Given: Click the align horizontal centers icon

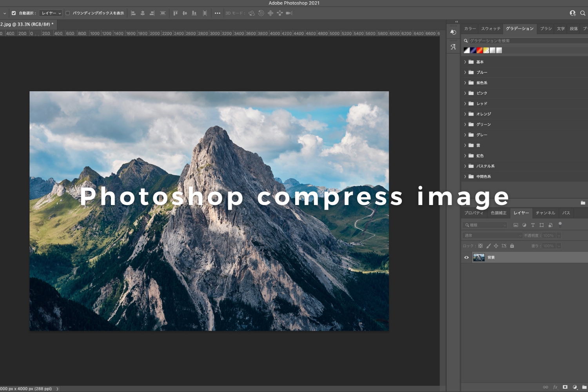Looking at the screenshot, I should (x=143, y=13).
